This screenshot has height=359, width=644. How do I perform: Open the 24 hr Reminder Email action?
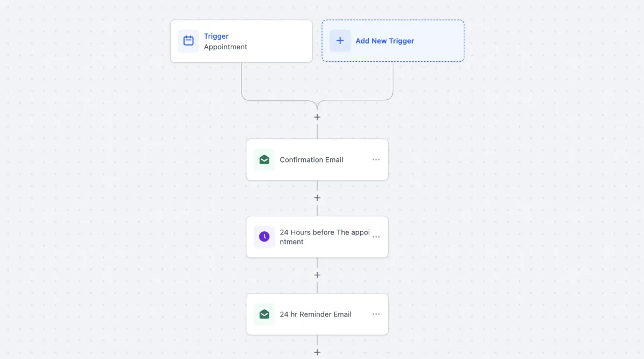317,314
